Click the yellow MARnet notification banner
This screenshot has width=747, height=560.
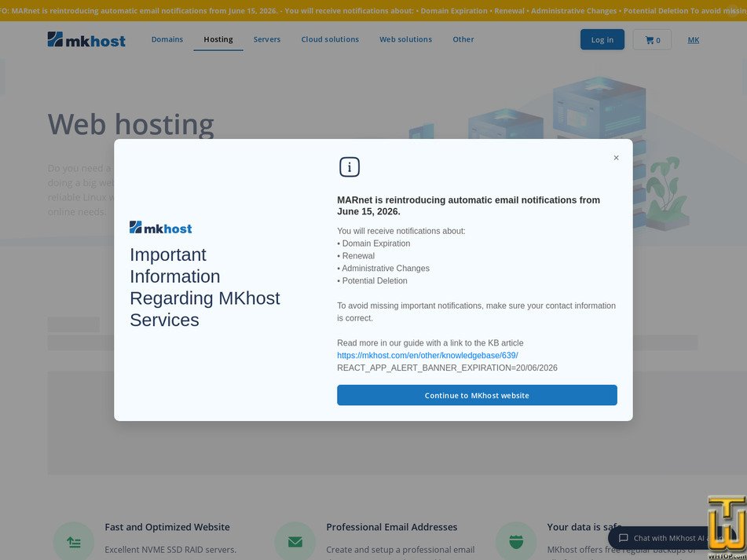pos(374,10)
